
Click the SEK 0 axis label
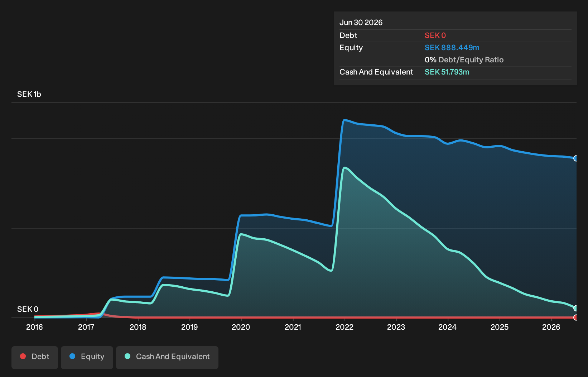[28, 309]
